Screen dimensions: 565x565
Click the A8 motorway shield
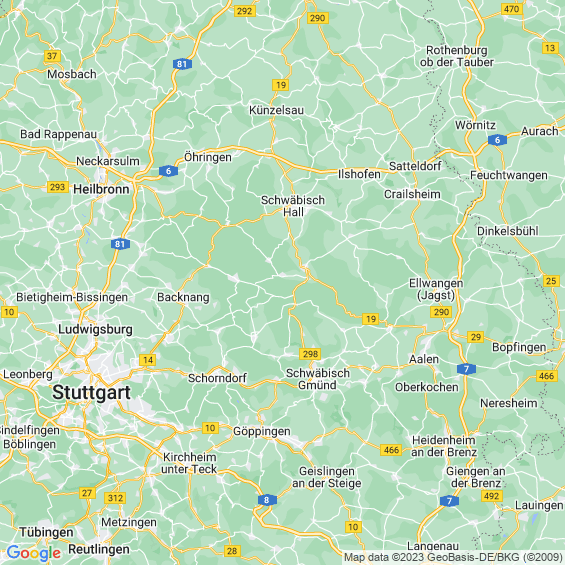[267, 500]
